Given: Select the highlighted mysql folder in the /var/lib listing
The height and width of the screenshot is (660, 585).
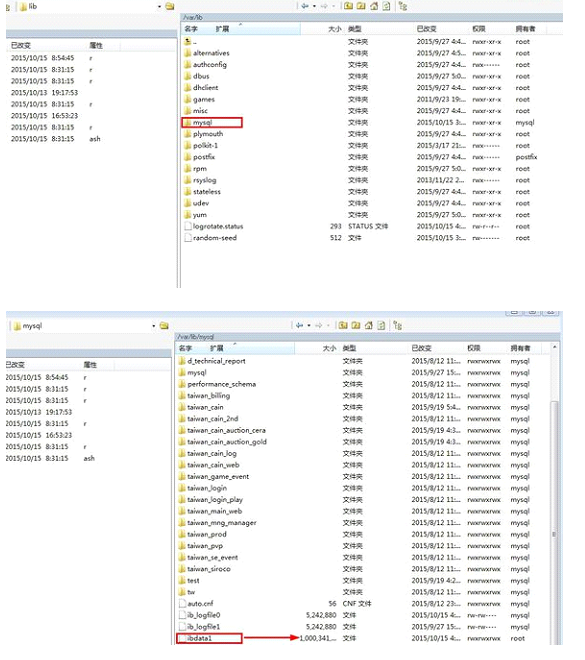Looking at the screenshot, I should coord(212,122).
